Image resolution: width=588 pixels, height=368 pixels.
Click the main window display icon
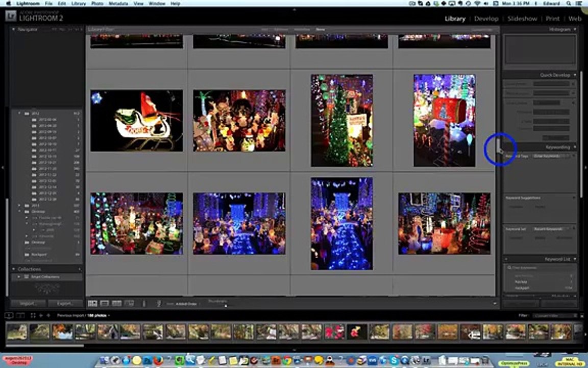click(x=9, y=315)
